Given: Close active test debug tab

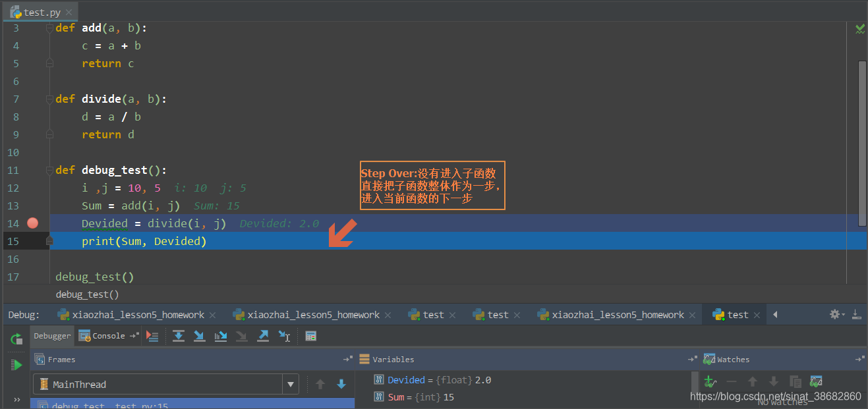Looking at the screenshot, I should tap(759, 315).
